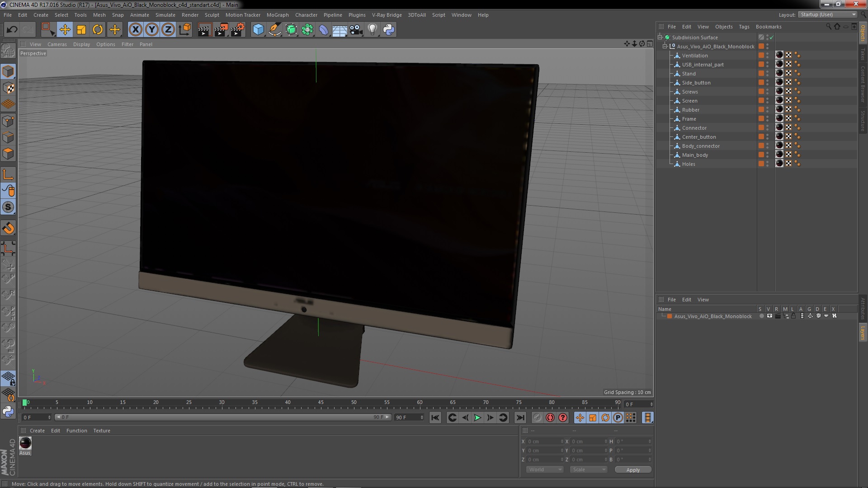Image resolution: width=868 pixels, height=488 pixels.
Task: Select the Rotate tool icon
Action: pos(98,30)
